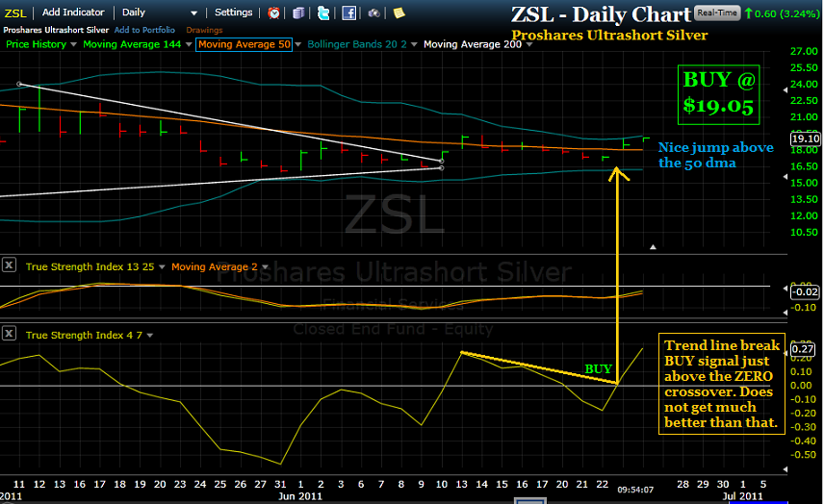Click the Add to Portfolio link
This screenshot has height=504, width=824.
point(144,30)
